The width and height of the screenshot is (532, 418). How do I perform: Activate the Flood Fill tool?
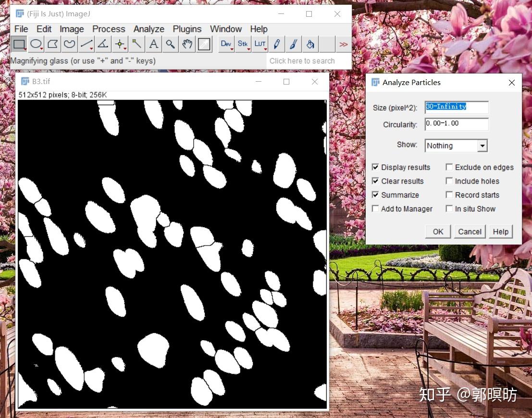tap(310, 44)
